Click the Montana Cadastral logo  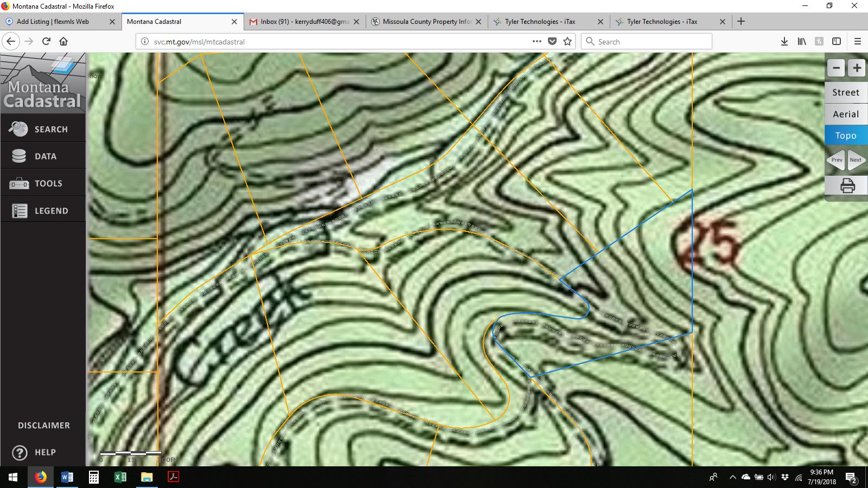click(43, 82)
